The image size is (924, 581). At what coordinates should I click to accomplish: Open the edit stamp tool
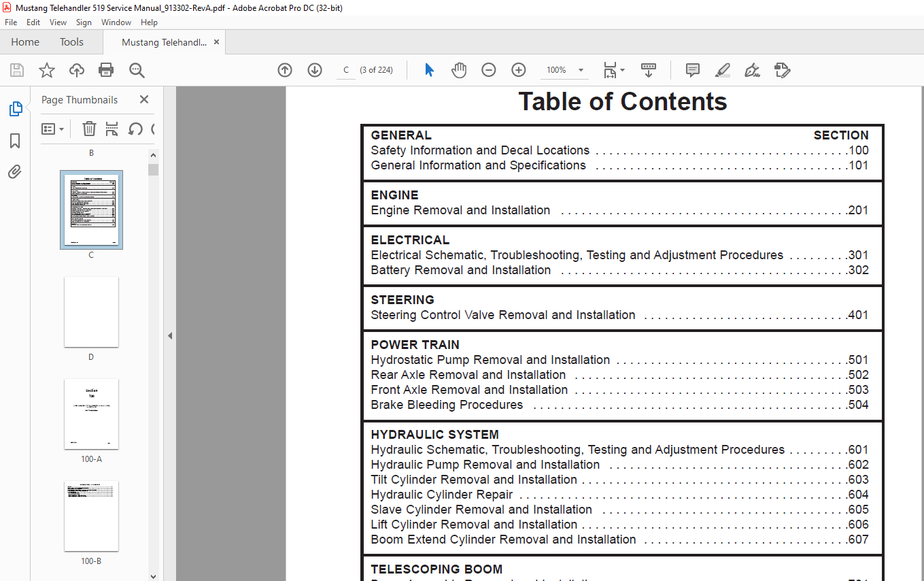pyautogui.click(x=782, y=70)
